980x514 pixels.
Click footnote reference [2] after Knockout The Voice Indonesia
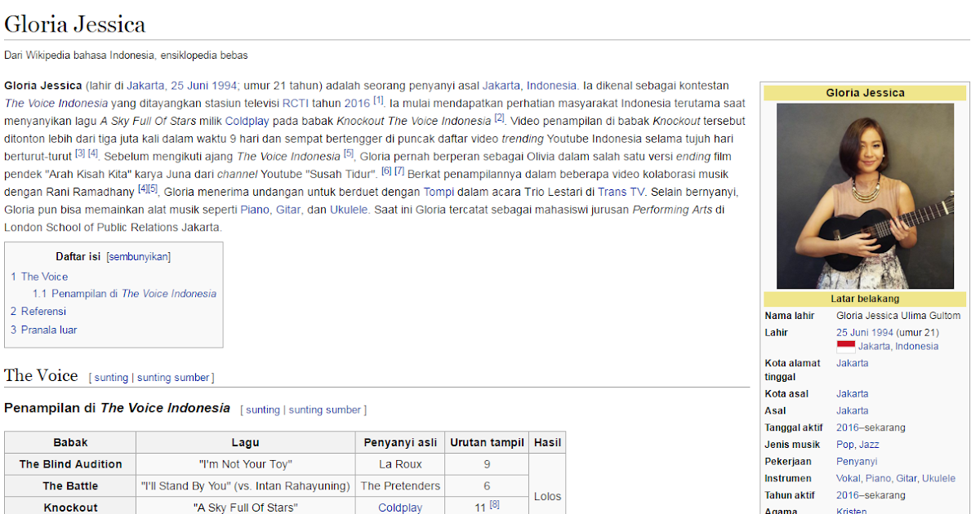[x=499, y=118]
